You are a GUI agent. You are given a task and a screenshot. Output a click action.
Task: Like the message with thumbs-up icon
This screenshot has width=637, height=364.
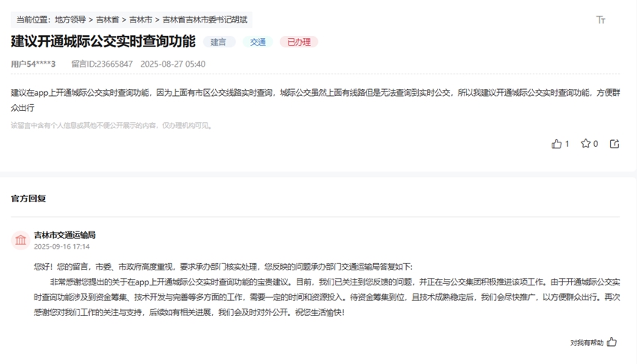click(557, 144)
